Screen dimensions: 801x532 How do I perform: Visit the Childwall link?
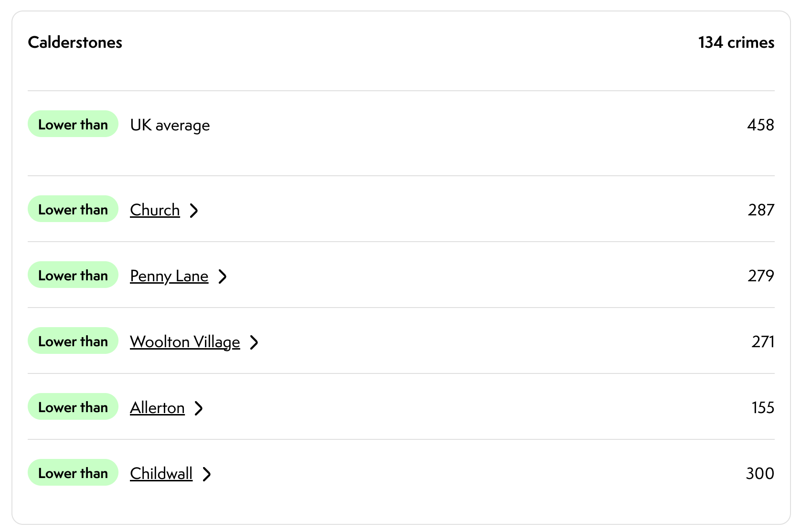tap(161, 474)
